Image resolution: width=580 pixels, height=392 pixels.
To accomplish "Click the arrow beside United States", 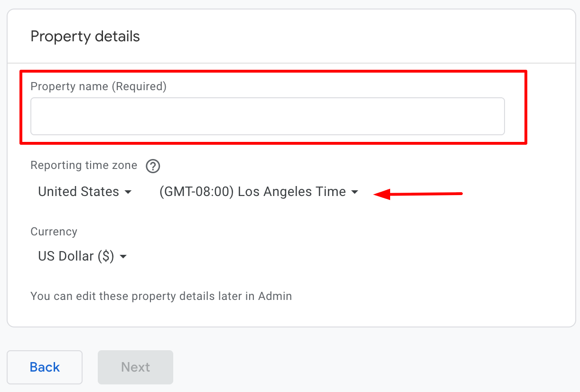I will click(128, 192).
